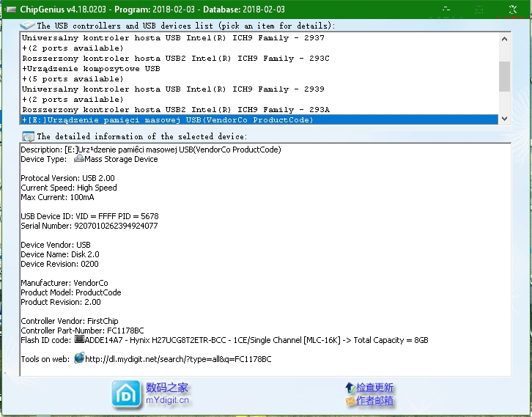Click the Product Revision 2.00 line

61,302
